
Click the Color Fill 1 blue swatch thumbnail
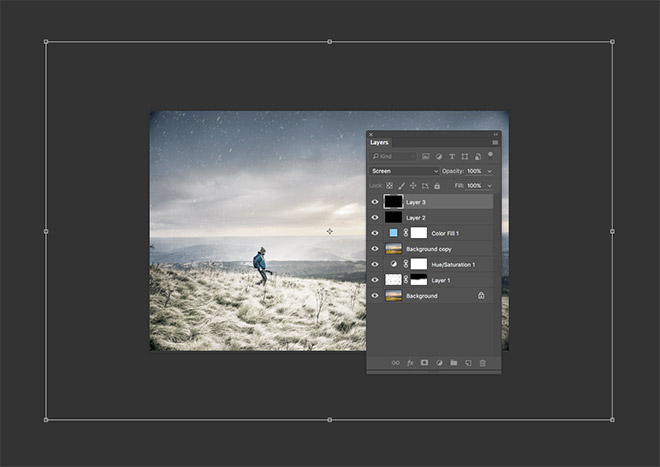394,233
